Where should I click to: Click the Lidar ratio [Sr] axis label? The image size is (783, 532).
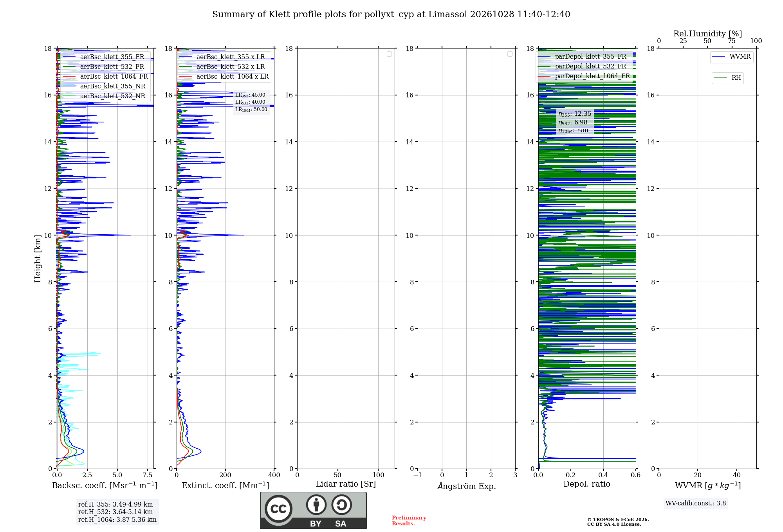click(x=346, y=484)
